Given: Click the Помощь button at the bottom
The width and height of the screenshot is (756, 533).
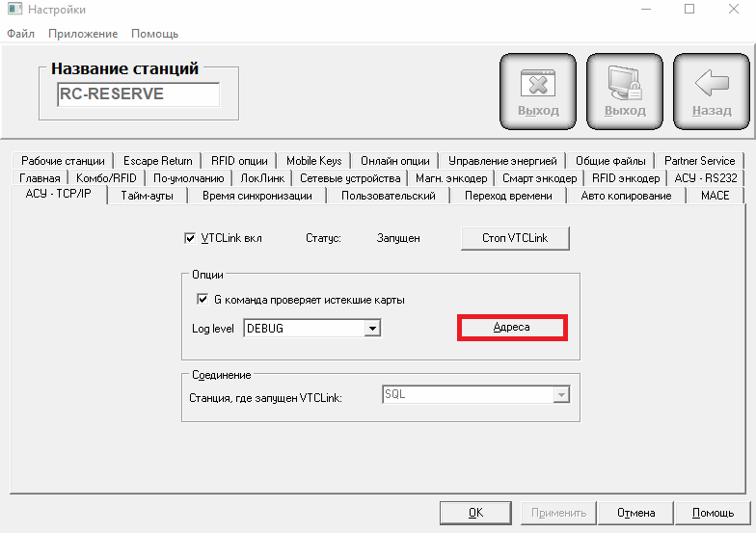Looking at the screenshot, I should [713, 513].
